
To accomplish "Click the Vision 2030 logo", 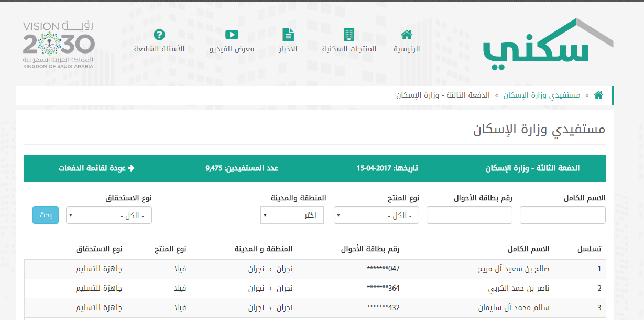I will pyautogui.click(x=59, y=45).
